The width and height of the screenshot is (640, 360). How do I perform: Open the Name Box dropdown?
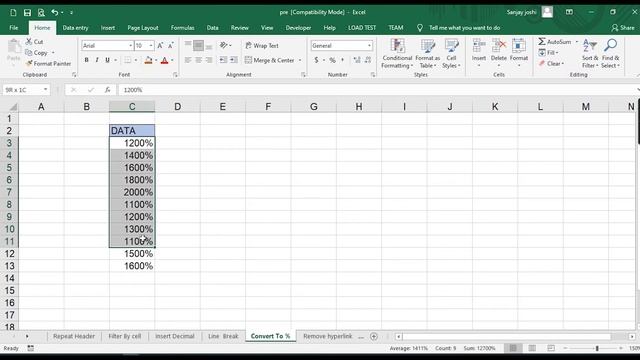pos(45,90)
